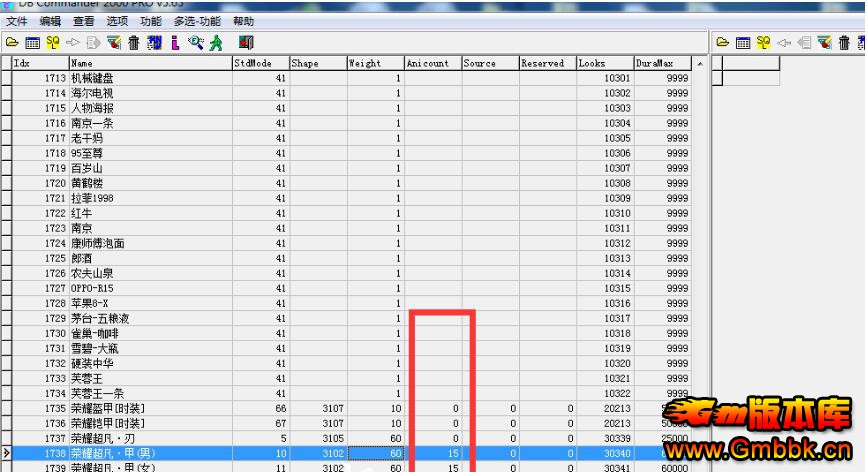Click the grayed left arrow in right panel toolbar
Viewport: 867px width, 472px height.
[x=784, y=43]
